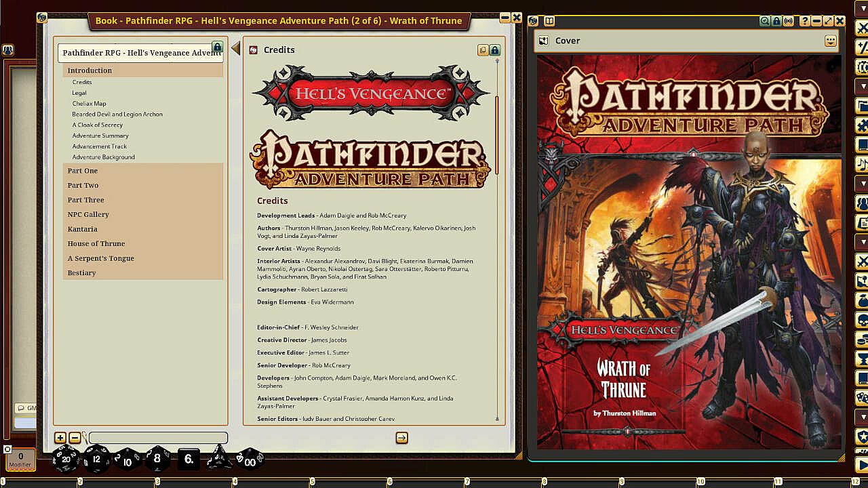Click the zoom magnifier icon in image window

coord(765,21)
